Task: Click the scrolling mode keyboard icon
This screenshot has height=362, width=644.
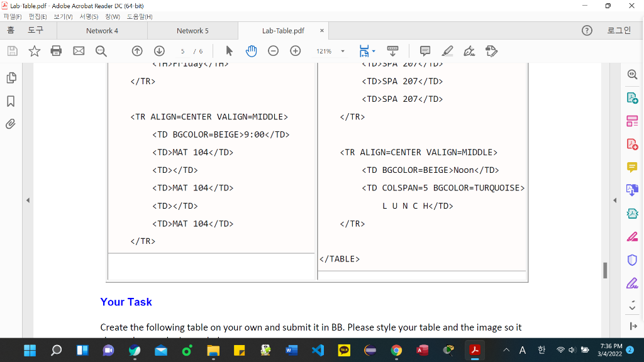Action: pos(392,51)
